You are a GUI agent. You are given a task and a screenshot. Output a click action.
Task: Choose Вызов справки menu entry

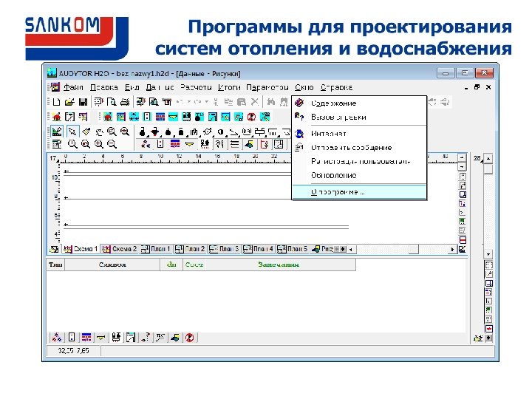359,117
